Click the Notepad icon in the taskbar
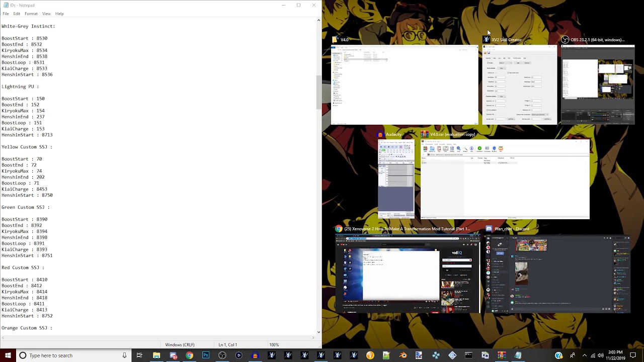The width and height of the screenshot is (644, 362). (x=518, y=355)
